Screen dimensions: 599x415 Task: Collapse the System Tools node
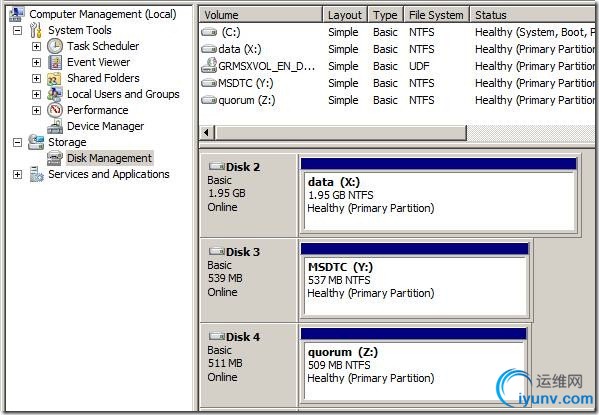pyautogui.click(x=18, y=30)
